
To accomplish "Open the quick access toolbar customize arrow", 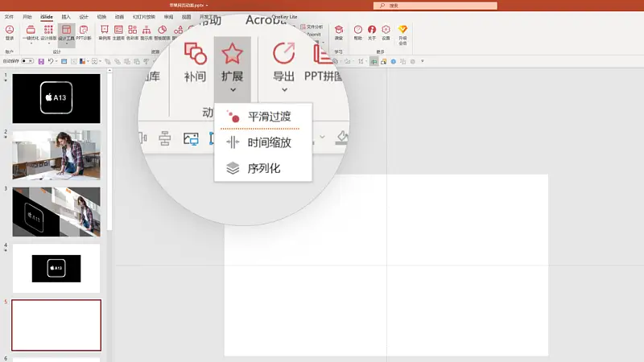I will point(422,62).
